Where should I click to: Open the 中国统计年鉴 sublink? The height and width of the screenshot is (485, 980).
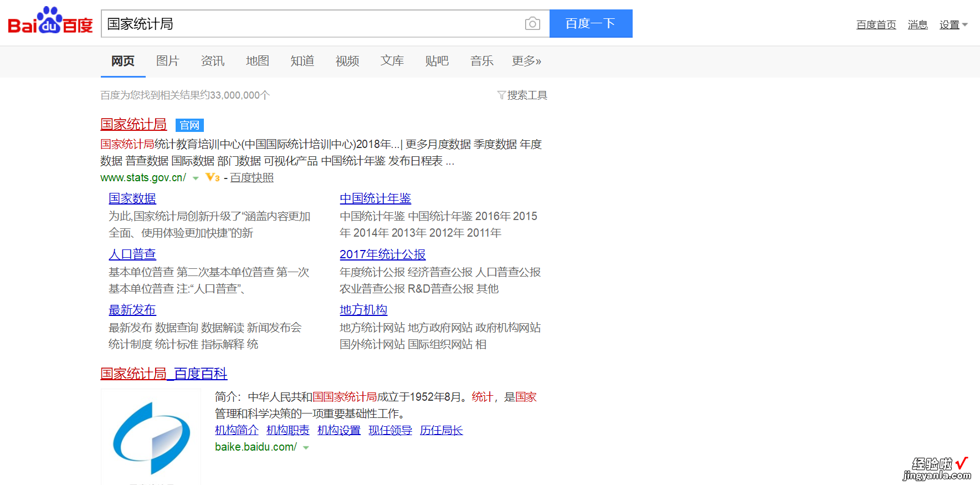point(375,198)
